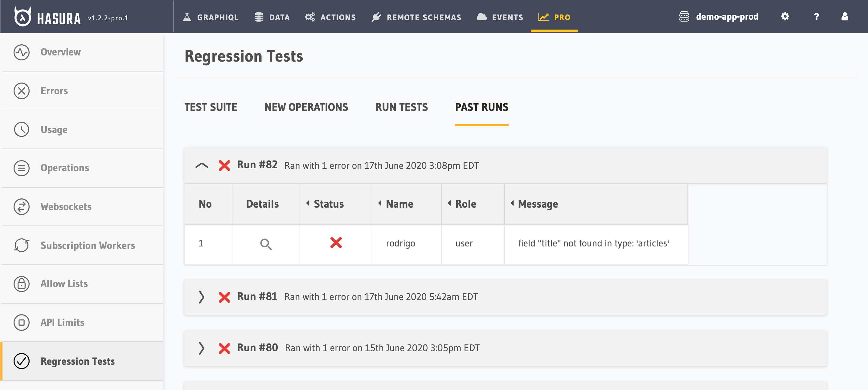Click the Remote Schemas navigation icon

coord(376,17)
